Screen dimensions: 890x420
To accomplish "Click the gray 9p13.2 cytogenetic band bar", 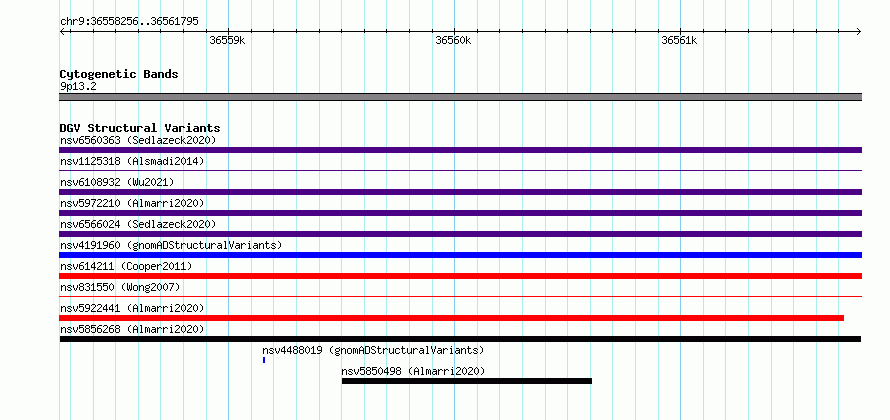I will click(460, 97).
